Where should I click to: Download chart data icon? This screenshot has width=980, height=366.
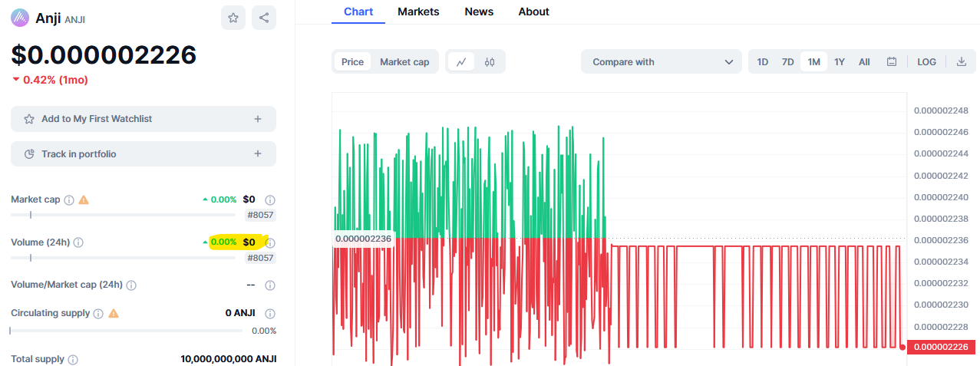961,62
